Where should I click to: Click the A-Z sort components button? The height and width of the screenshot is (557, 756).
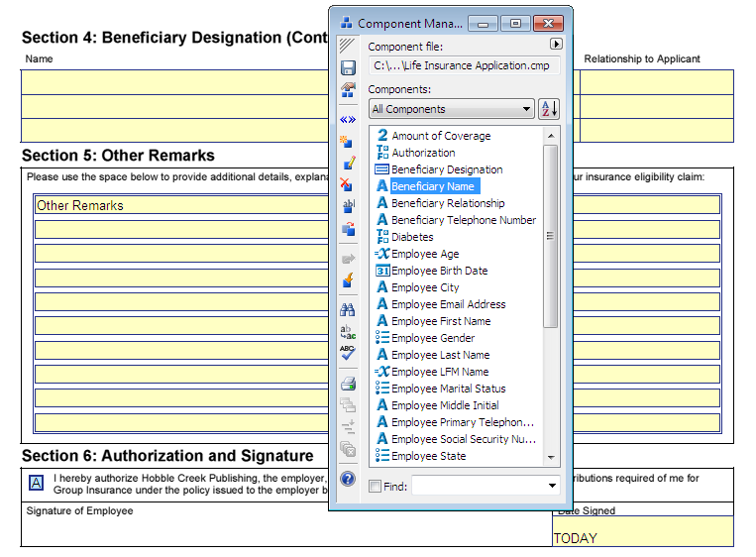(548, 109)
